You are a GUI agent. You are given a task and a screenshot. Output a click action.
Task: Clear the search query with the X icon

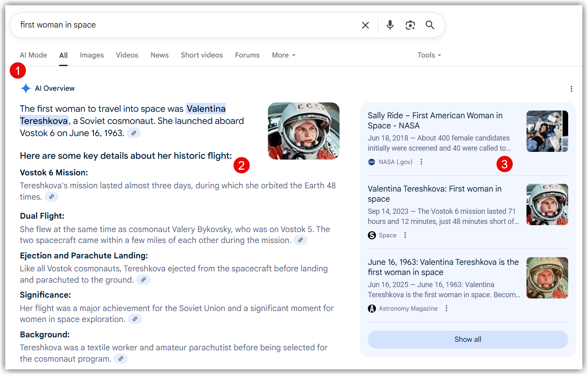pos(365,25)
